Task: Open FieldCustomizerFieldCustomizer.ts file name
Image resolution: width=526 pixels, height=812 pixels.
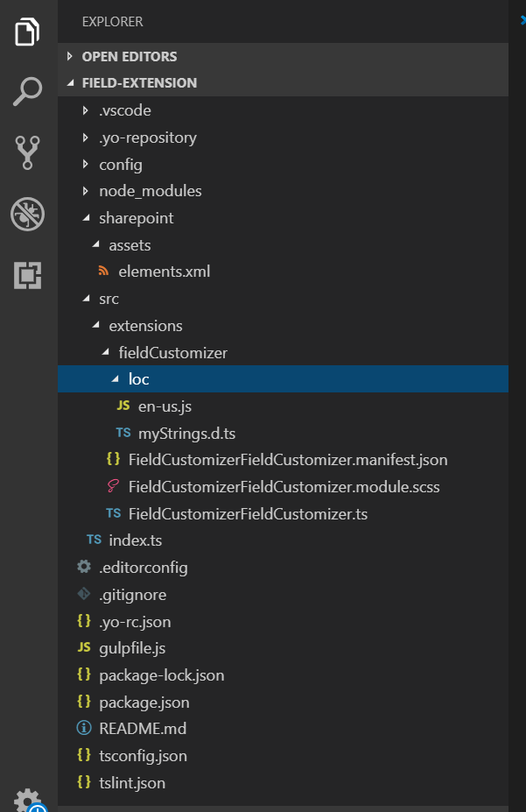Action: [249, 513]
